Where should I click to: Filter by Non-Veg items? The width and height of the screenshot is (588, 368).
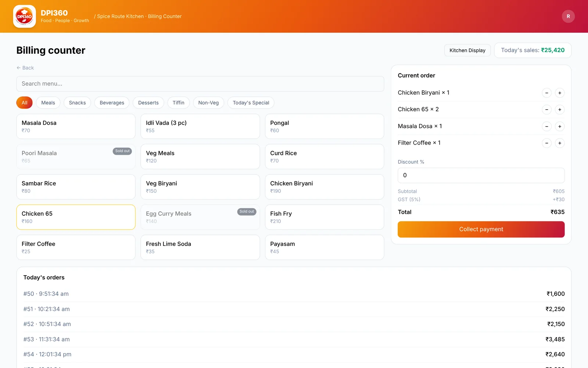pos(208,103)
